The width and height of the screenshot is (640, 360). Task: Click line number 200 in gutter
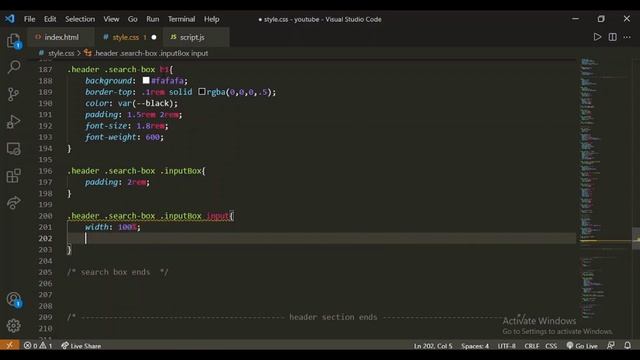pos(45,216)
